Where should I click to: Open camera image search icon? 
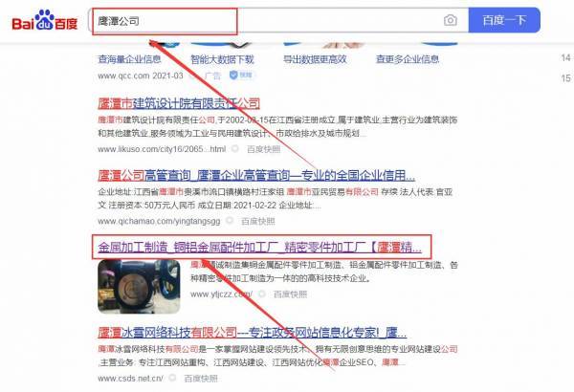coord(451,20)
